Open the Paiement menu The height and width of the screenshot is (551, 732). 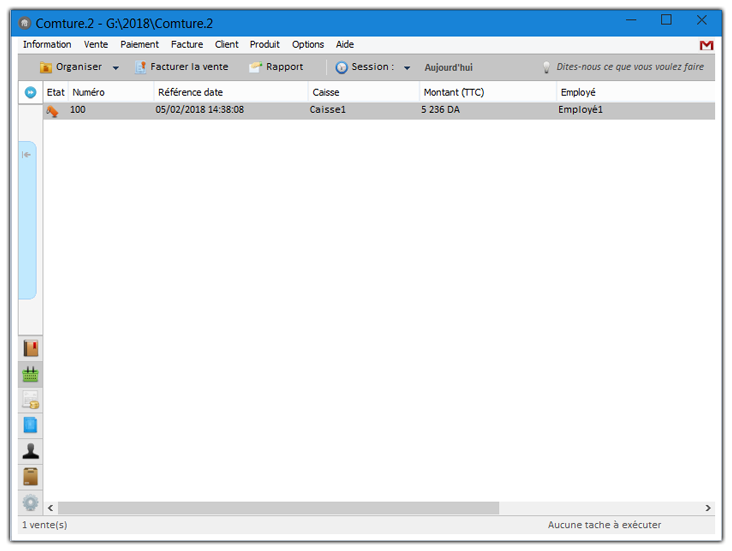pos(139,45)
